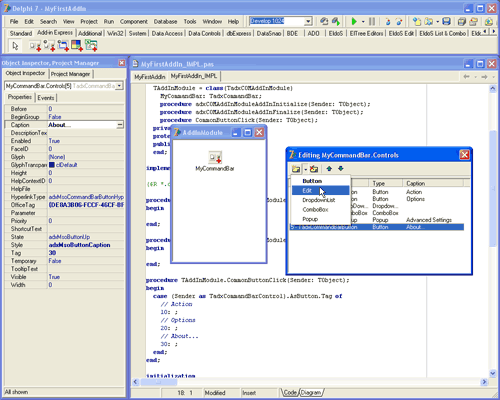Click the Open Project toolbar icon

473,22
